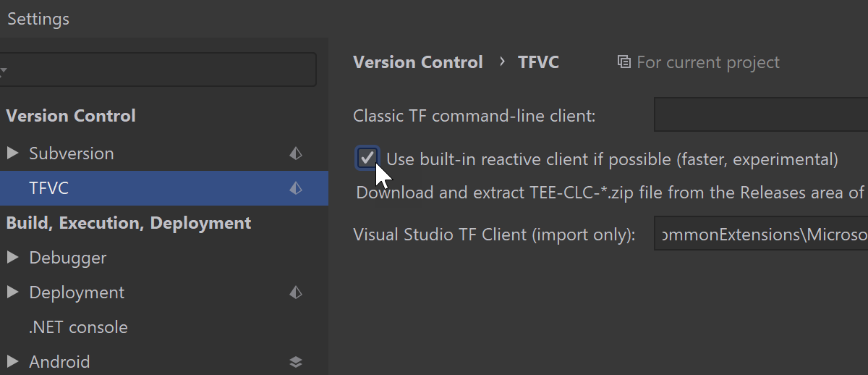Expand the Subversion tree node arrow
Screen dimensions: 868x375
(12, 153)
